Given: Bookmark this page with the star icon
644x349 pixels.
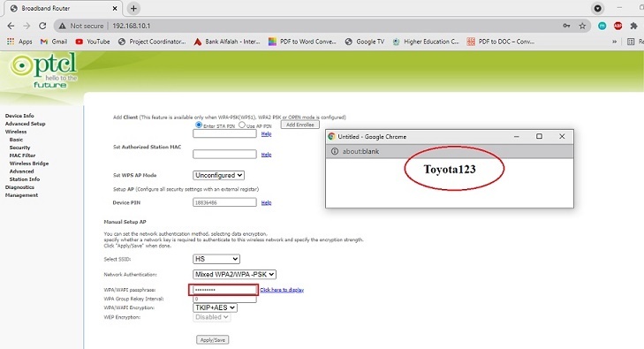Looking at the screenshot, I should tap(582, 26).
